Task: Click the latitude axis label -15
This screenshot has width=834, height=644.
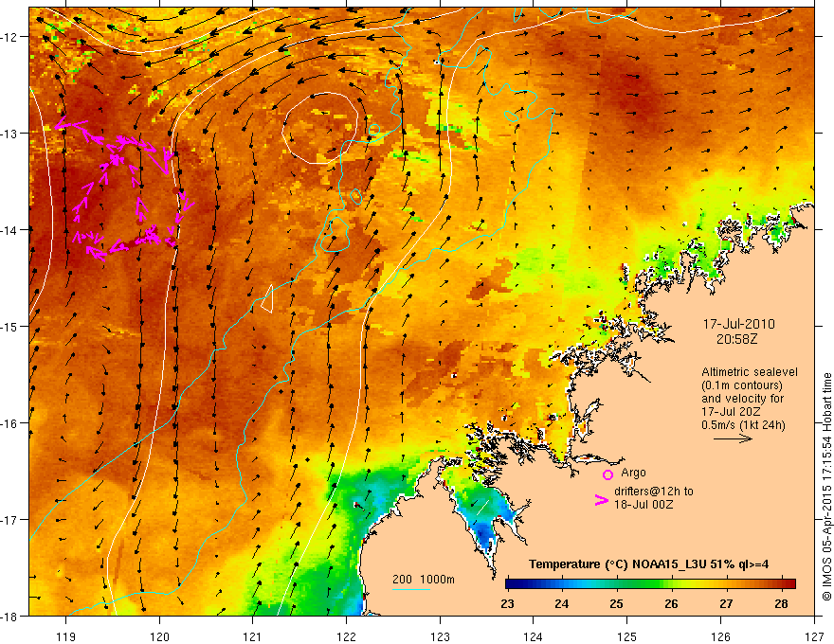Action: (x=9, y=327)
